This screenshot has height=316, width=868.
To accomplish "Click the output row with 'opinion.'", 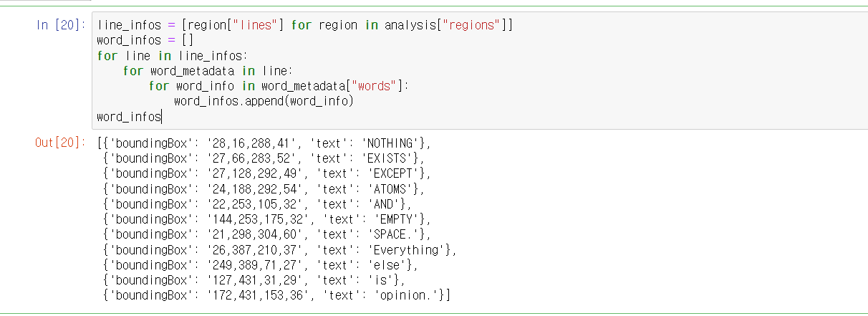I will (276, 296).
